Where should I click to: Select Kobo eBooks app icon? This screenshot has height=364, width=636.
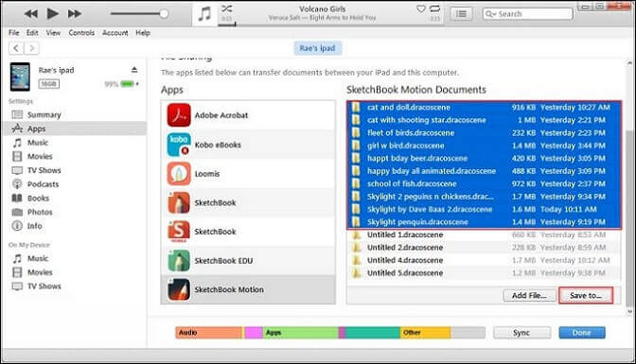pyautogui.click(x=179, y=145)
